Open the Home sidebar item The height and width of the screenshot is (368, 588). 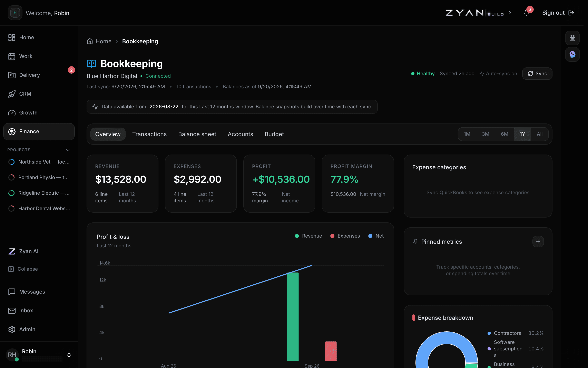pos(39,37)
